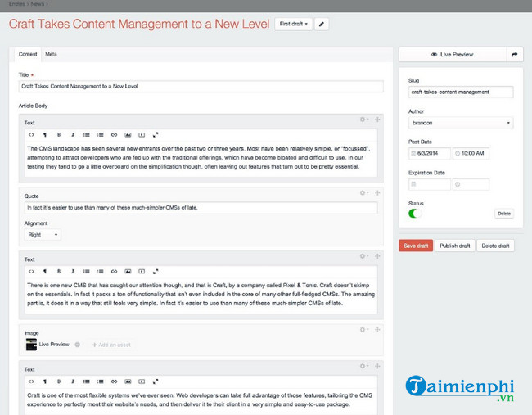
Task: Toggle bold in the first Text block toolbar
Action: click(58, 134)
